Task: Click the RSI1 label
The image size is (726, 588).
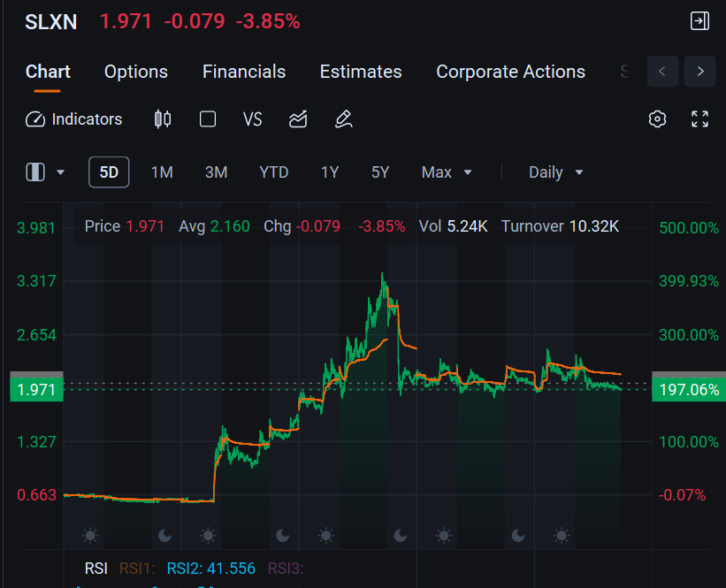Action: click(137, 568)
